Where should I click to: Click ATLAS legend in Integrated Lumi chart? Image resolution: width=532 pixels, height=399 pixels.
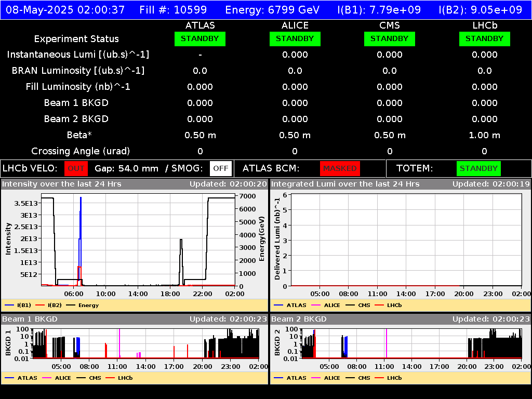point(290,305)
